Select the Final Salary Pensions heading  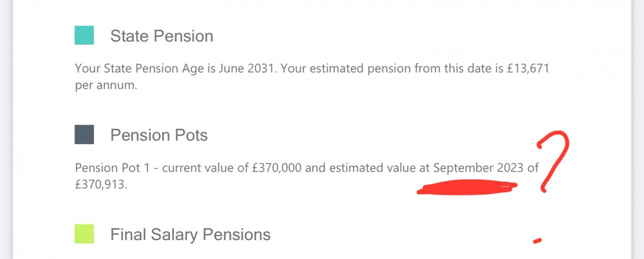click(190, 234)
